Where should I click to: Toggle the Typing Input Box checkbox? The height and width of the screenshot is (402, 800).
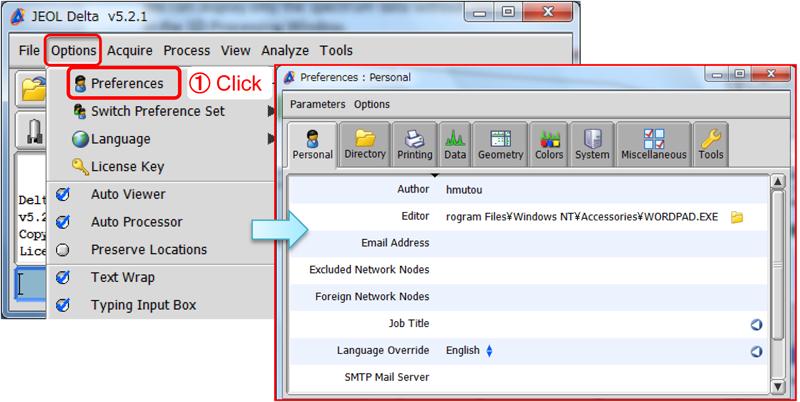(x=63, y=305)
